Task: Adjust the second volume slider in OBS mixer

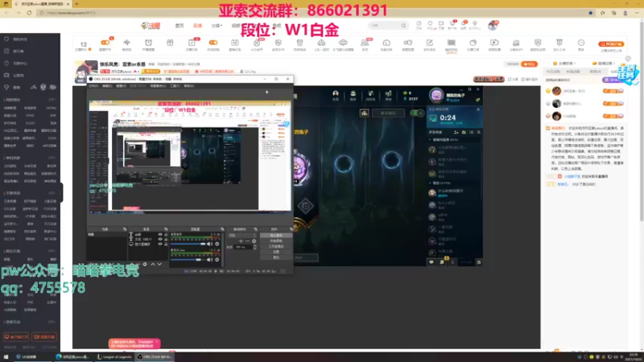Action: 187,260
